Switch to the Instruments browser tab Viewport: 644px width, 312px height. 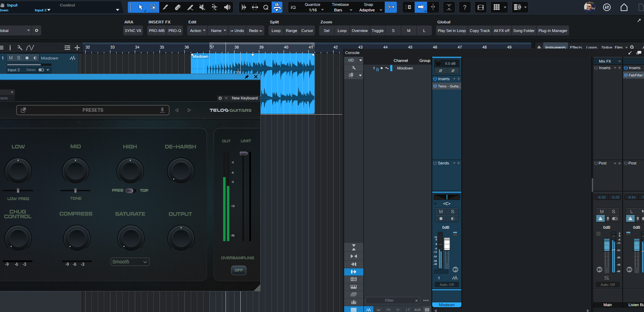coord(555,47)
